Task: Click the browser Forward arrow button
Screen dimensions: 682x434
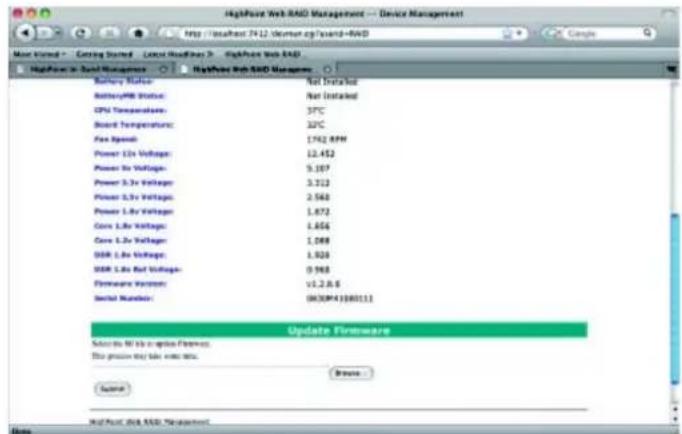Action: [45, 33]
